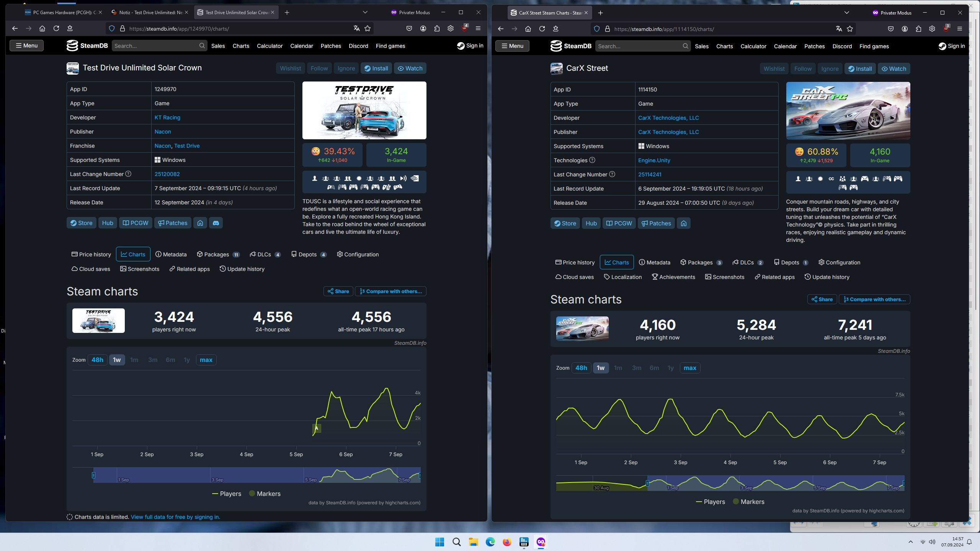Switch to the Price history tab for Test Drive
This screenshot has width=980, height=551.
91,254
